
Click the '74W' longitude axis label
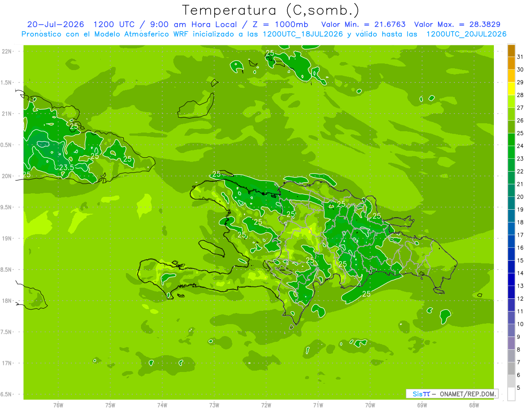[x=162, y=405]
